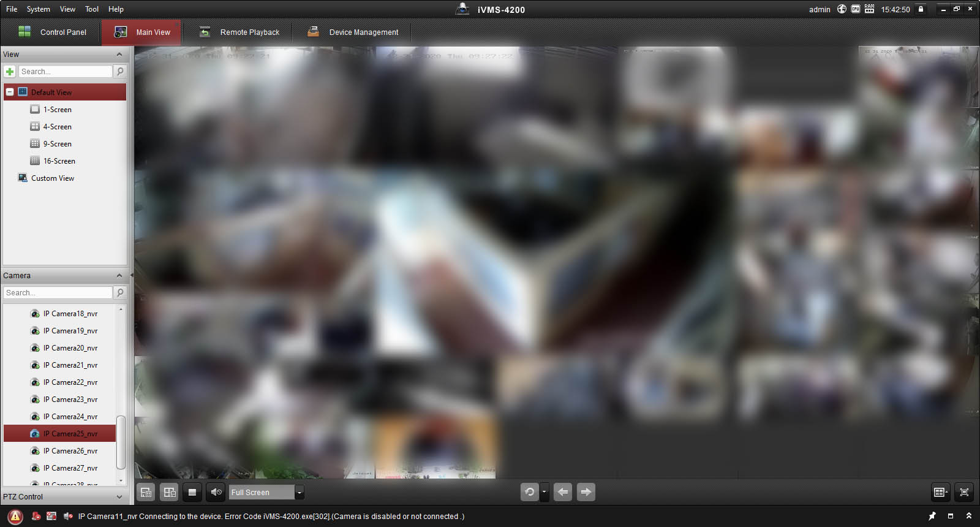Click the View search magnifier icon

tap(120, 72)
